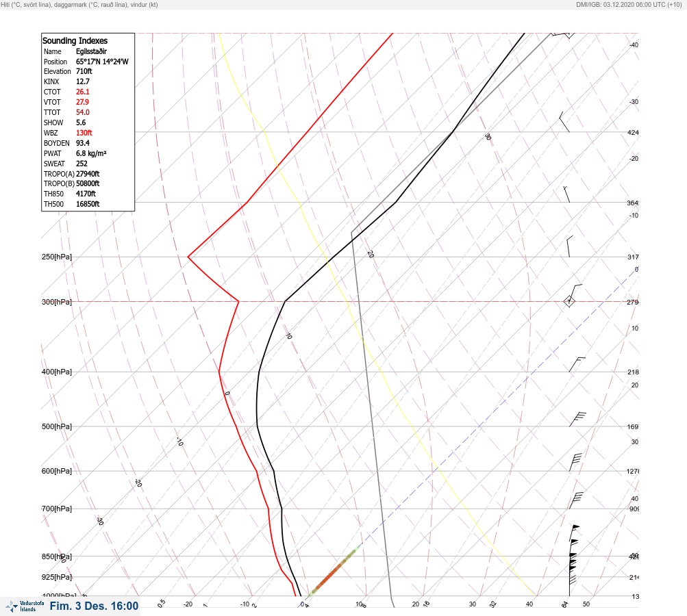Click the BOYDEN value 93.4
Screen dimensions: 687x616
tap(82, 143)
